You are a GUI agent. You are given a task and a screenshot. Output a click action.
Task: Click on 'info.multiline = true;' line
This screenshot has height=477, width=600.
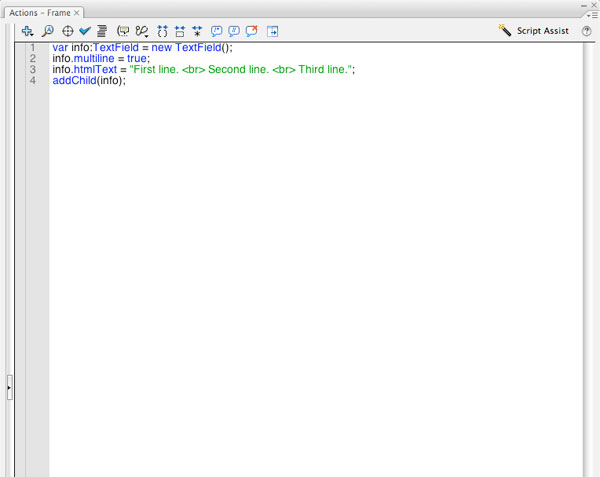point(101,59)
